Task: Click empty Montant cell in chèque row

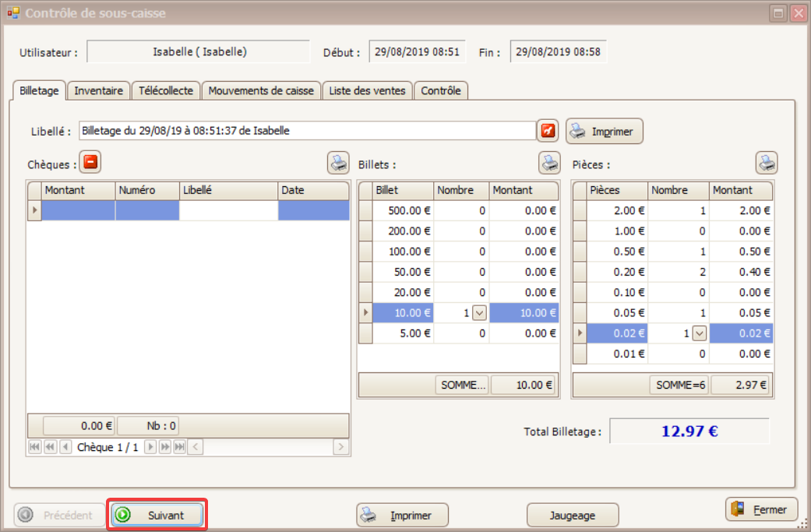Action: [78, 210]
